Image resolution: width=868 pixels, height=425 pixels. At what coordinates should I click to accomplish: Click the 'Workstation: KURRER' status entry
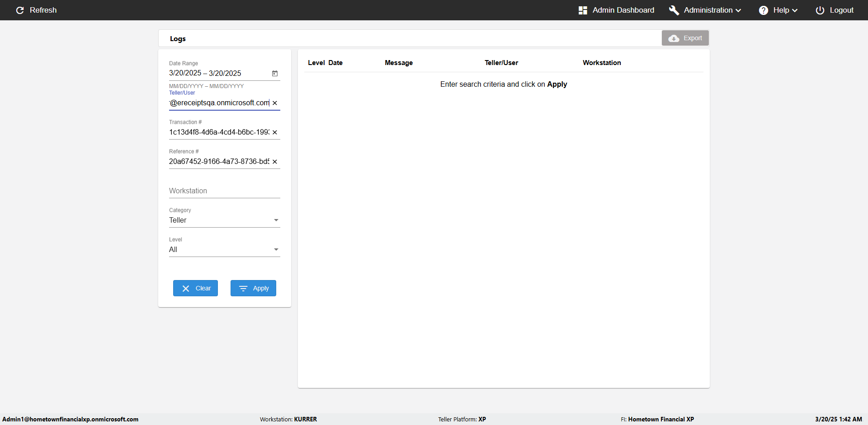(288, 419)
